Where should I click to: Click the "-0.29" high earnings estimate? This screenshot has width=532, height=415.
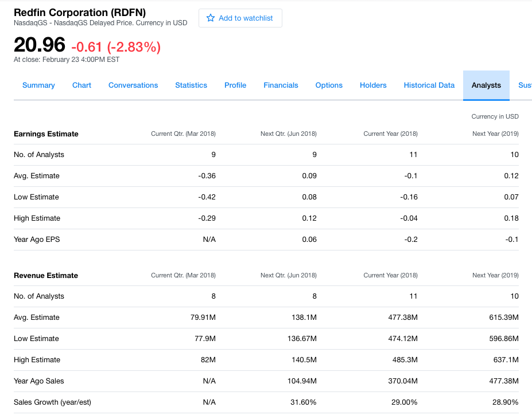pos(207,218)
